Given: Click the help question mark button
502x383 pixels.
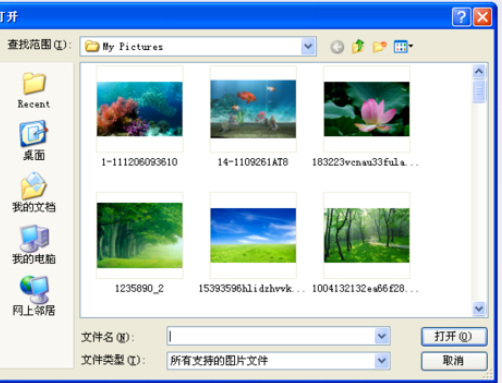Looking at the screenshot, I should point(461,17).
